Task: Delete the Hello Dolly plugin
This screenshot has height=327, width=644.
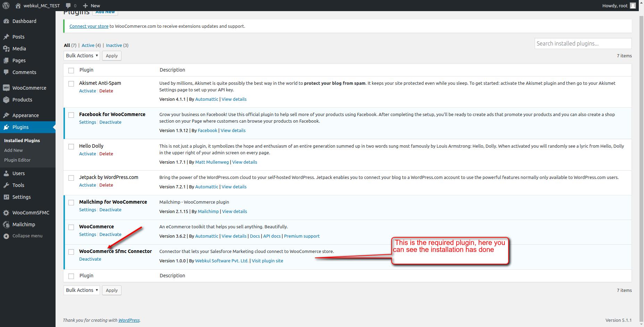Action: [x=106, y=154]
